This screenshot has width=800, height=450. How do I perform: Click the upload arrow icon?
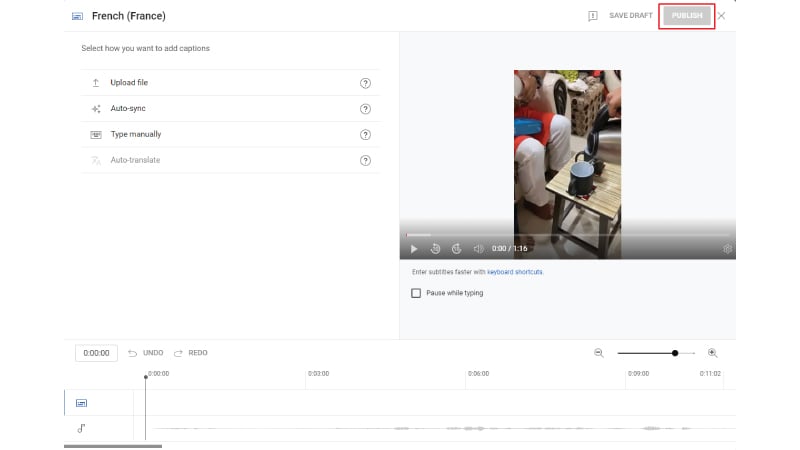click(96, 83)
